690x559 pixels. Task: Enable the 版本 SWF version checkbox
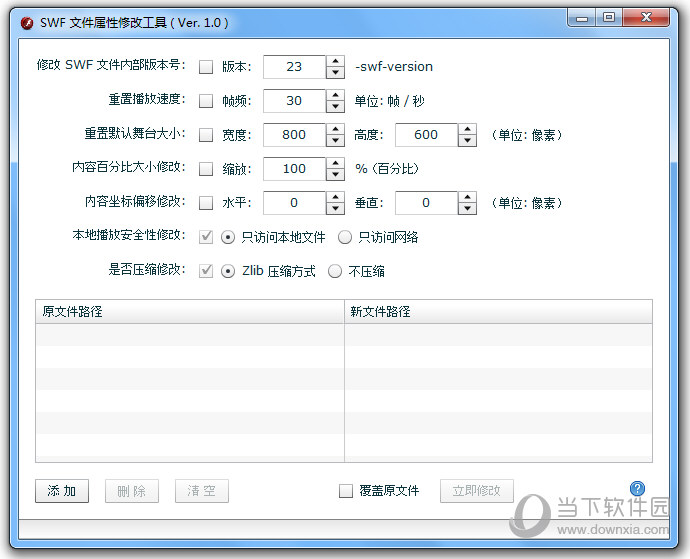pyautogui.click(x=206, y=67)
